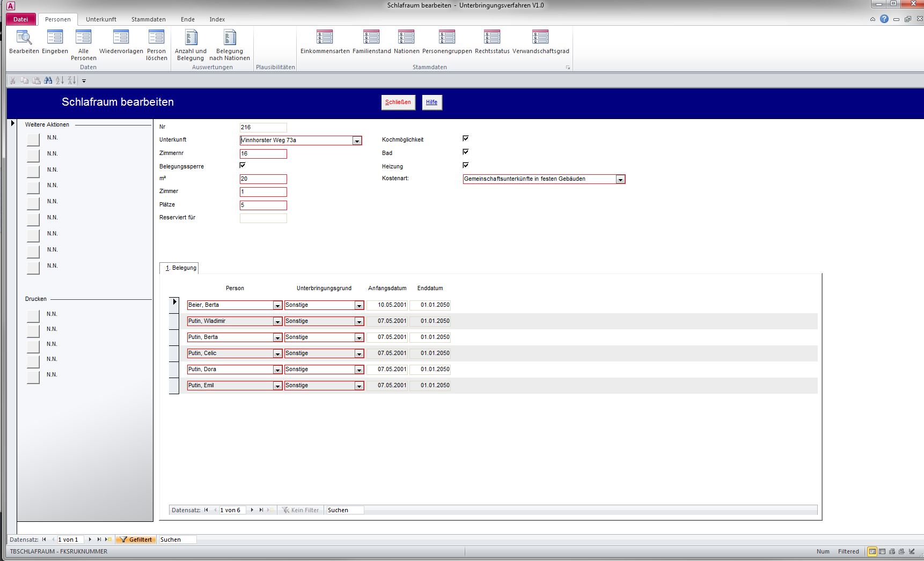Sort descending with Z-A toolbar icon
This screenshot has height=561, width=924.
(x=72, y=80)
